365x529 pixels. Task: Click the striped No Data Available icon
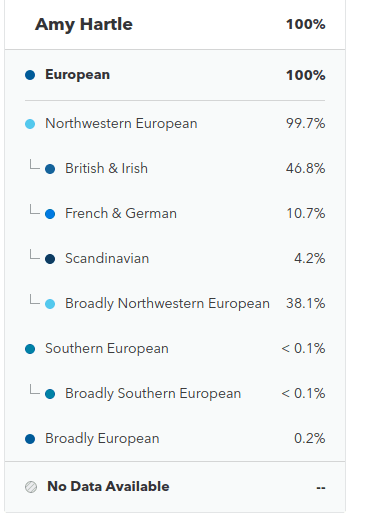(31, 487)
